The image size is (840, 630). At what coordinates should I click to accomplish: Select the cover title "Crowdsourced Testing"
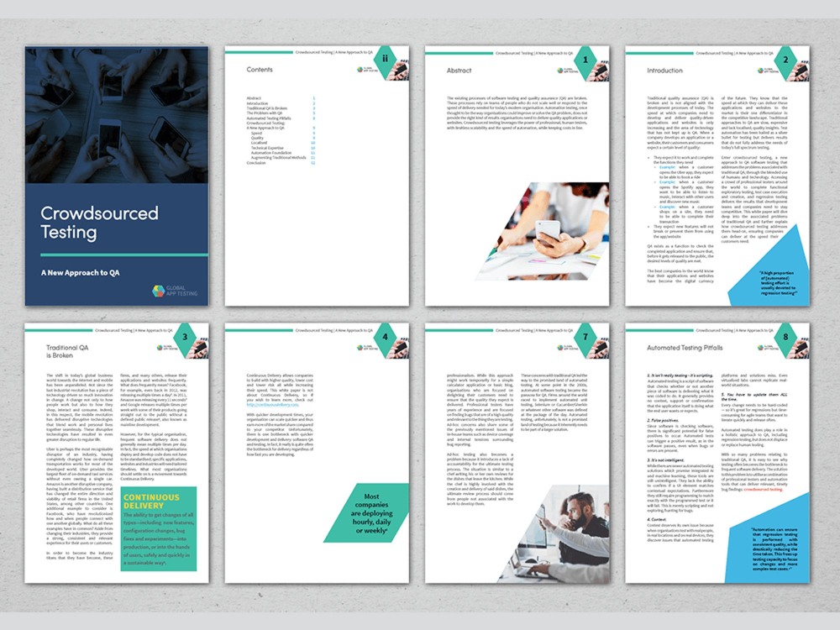click(x=99, y=223)
